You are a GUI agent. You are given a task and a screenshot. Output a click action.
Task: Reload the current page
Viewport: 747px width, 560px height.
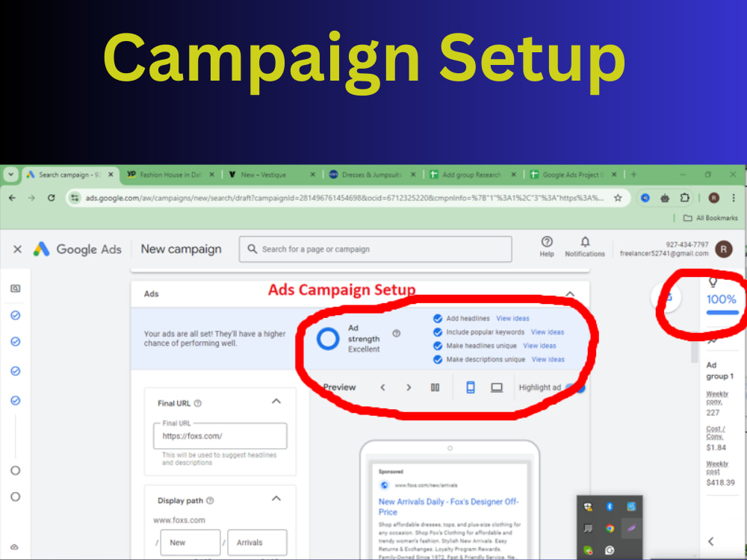51,198
